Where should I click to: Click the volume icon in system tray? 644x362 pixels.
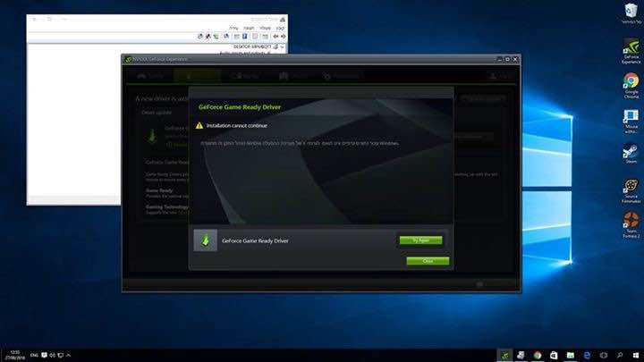[x=52, y=355]
